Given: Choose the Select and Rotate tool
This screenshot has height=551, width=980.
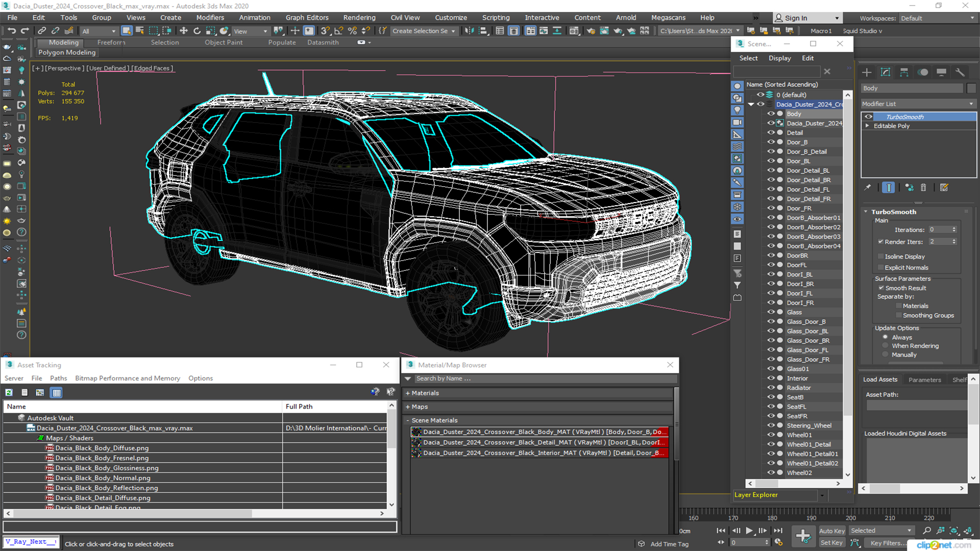Looking at the screenshot, I should (x=197, y=31).
